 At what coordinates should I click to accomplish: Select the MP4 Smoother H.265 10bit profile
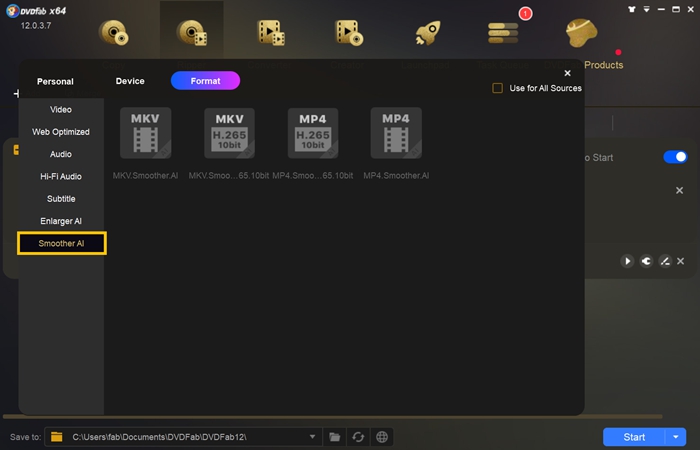[x=313, y=133]
